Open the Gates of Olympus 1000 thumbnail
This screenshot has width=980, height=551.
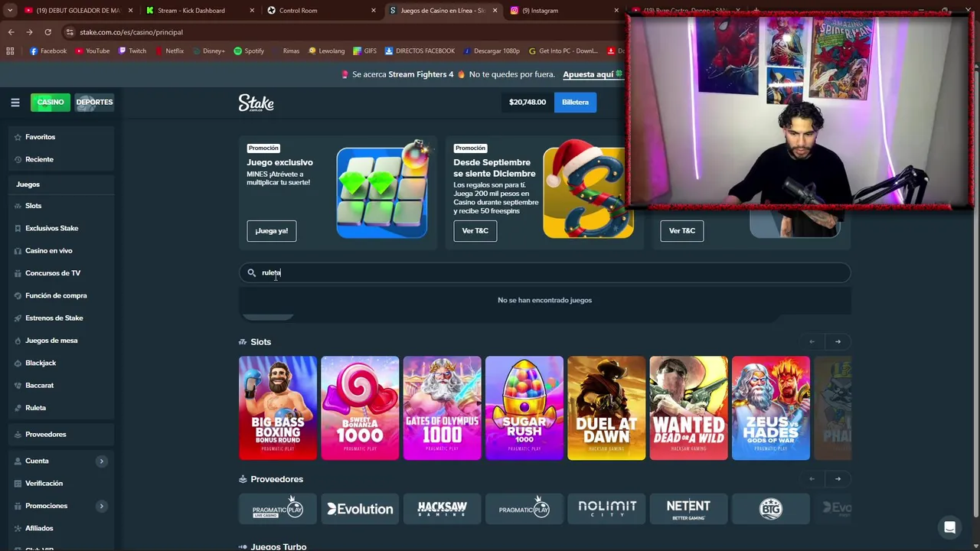click(442, 408)
